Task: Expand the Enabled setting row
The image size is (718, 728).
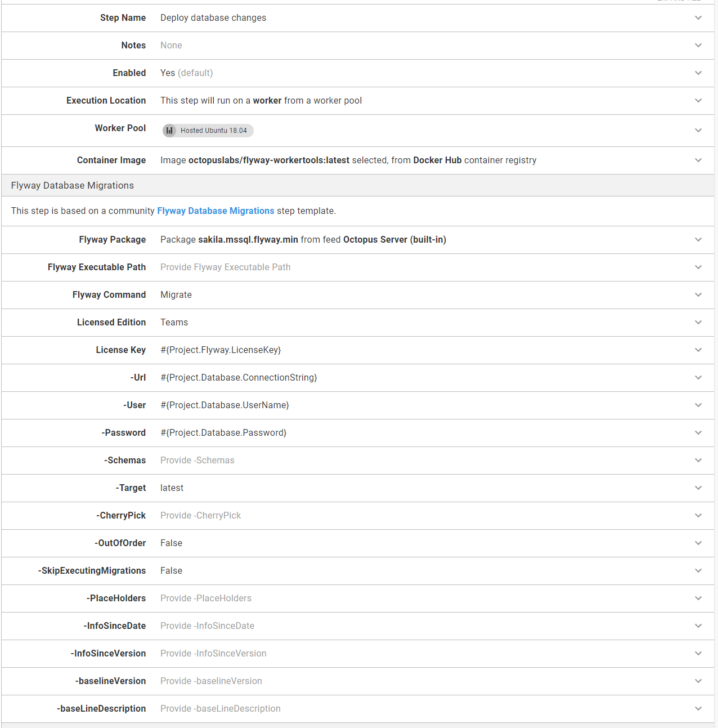Action: (698, 73)
